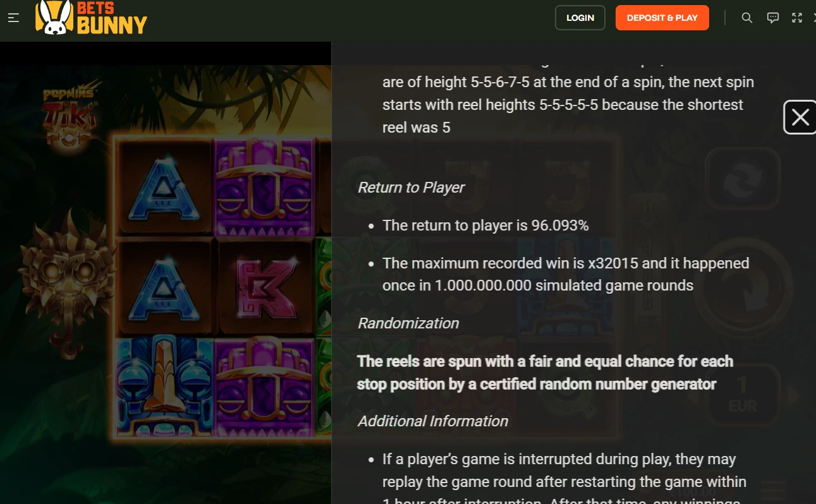Screen dimensions: 816x504
Task: Open the site search magnifier icon
Action: coord(746,18)
